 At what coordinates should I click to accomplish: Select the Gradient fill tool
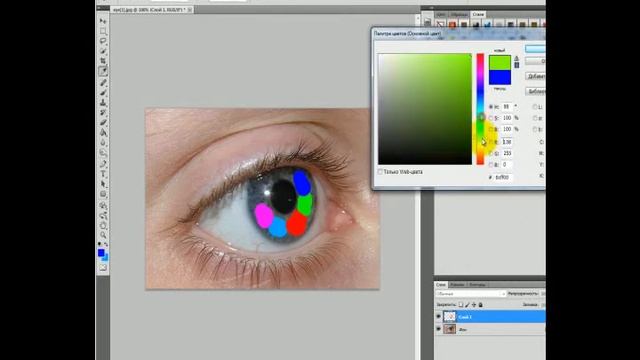[103, 133]
